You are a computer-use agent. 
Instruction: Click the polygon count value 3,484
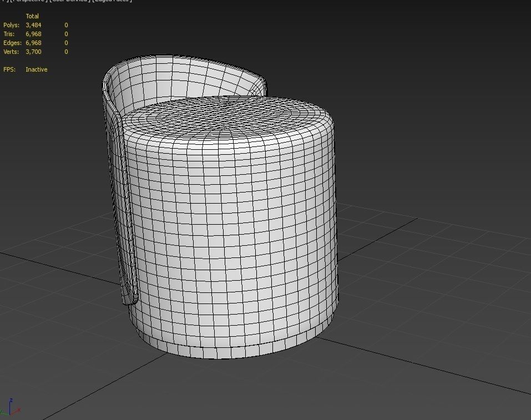tap(33, 25)
